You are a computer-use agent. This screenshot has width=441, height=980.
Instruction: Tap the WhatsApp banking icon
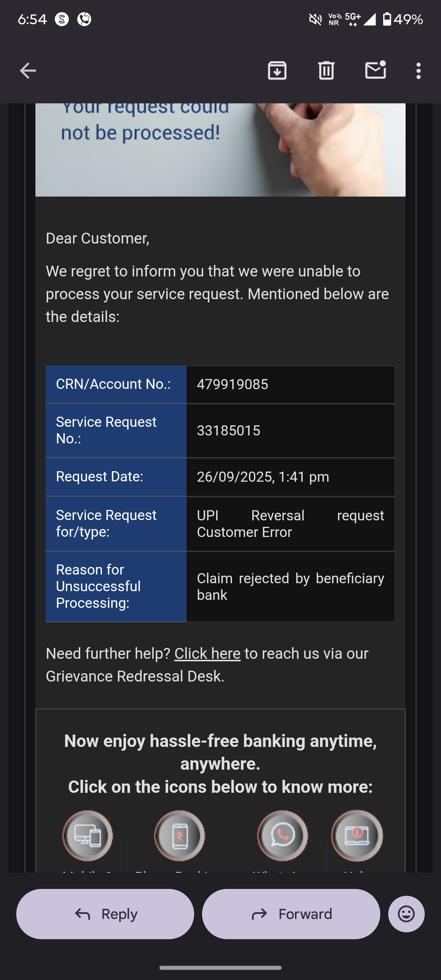(283, 835)
